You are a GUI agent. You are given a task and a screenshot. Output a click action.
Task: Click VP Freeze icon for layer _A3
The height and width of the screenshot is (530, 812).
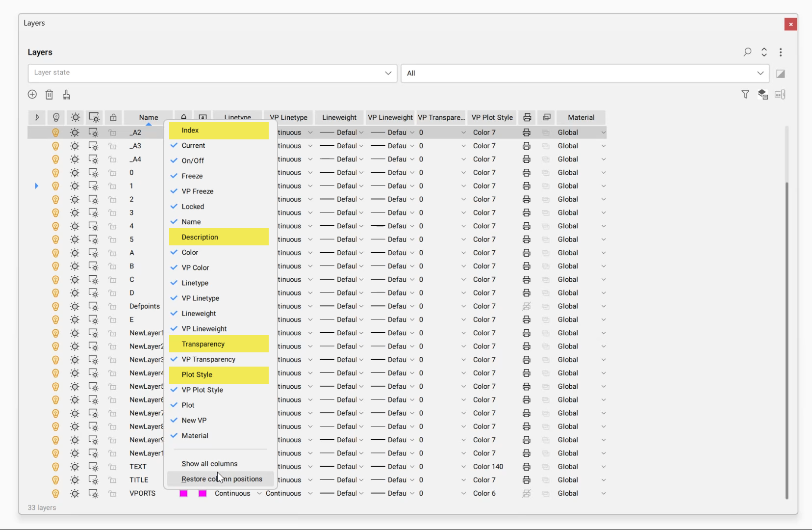(93, 146)
